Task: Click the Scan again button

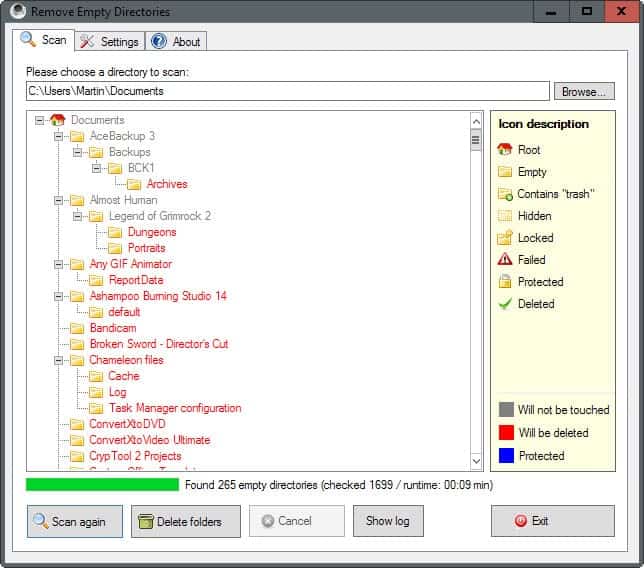Action: tap(75, 522)
